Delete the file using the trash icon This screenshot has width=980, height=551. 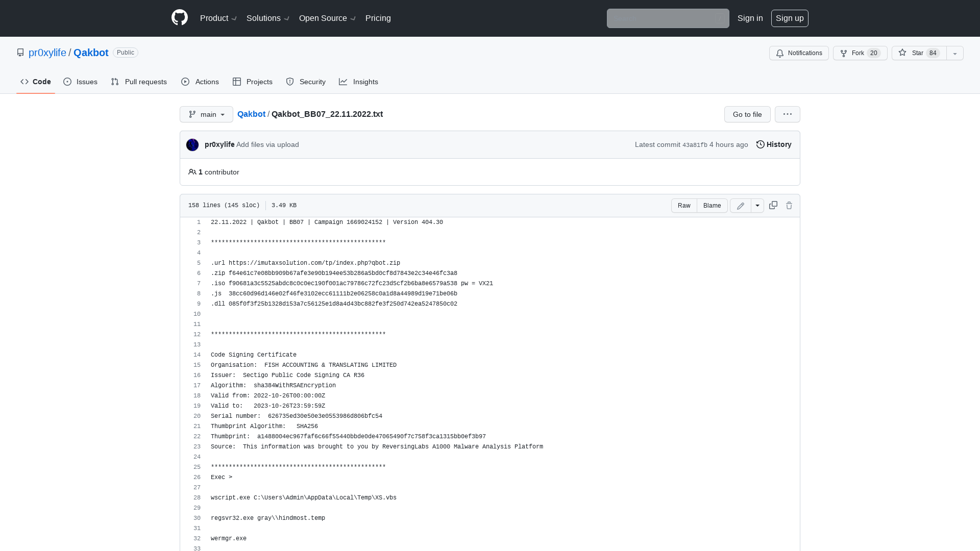tap(789, 205)
